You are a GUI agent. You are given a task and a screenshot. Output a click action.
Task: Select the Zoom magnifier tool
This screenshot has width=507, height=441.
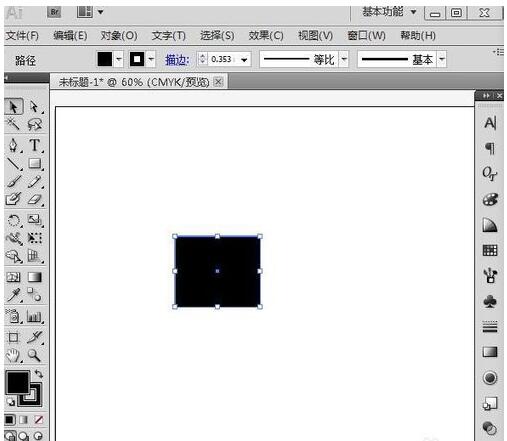click(34, 355)
